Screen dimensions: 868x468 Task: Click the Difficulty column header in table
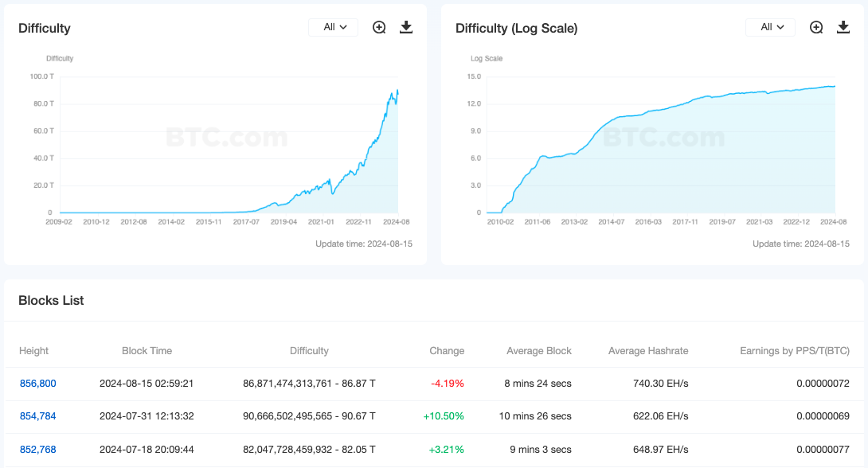(x=309, y=351)
